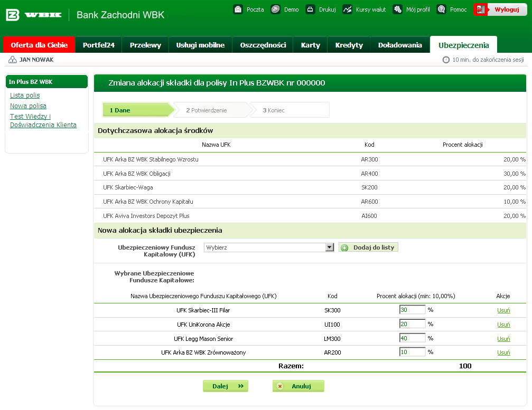Click step 2 Potwierdzenie in wizard
532x410 pixels.
click(212, 110)
